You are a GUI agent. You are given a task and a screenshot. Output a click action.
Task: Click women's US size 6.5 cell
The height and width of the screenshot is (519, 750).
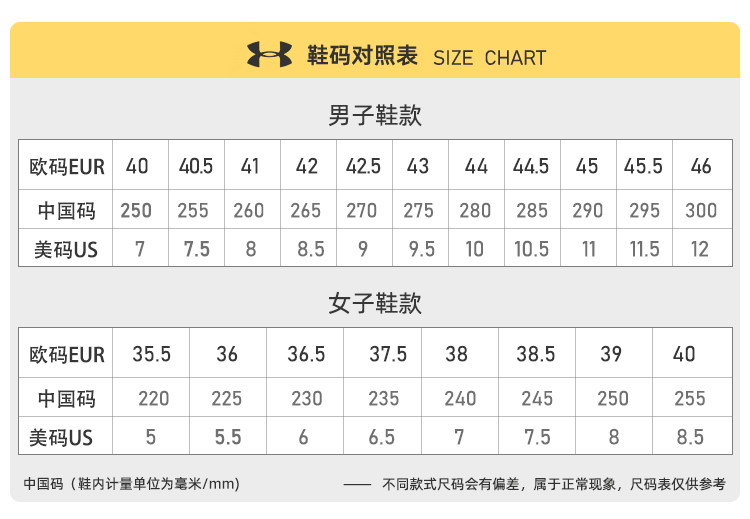(x=382, y=437)
